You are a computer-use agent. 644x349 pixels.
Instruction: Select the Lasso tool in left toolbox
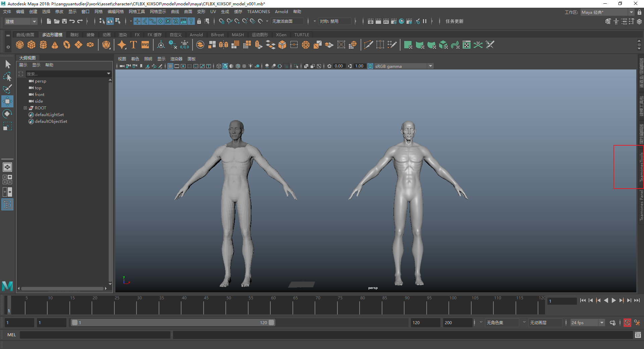tap(7, 77)
